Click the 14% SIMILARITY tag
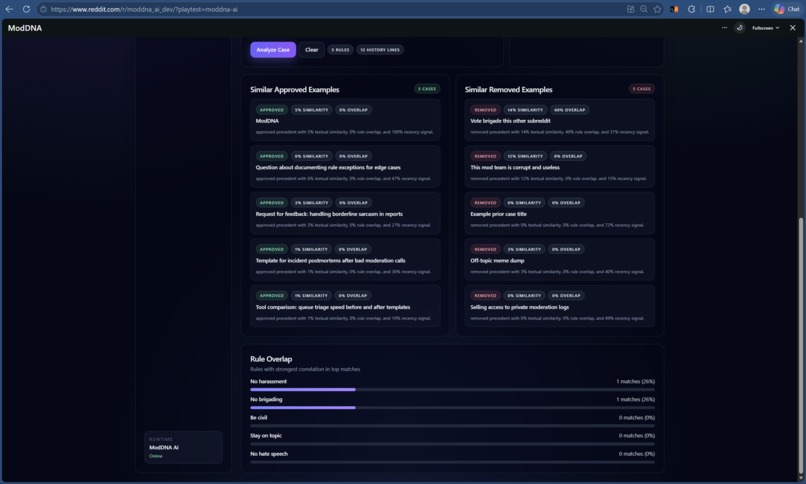This screenshot has width=806, height=484. pos(525,110)
